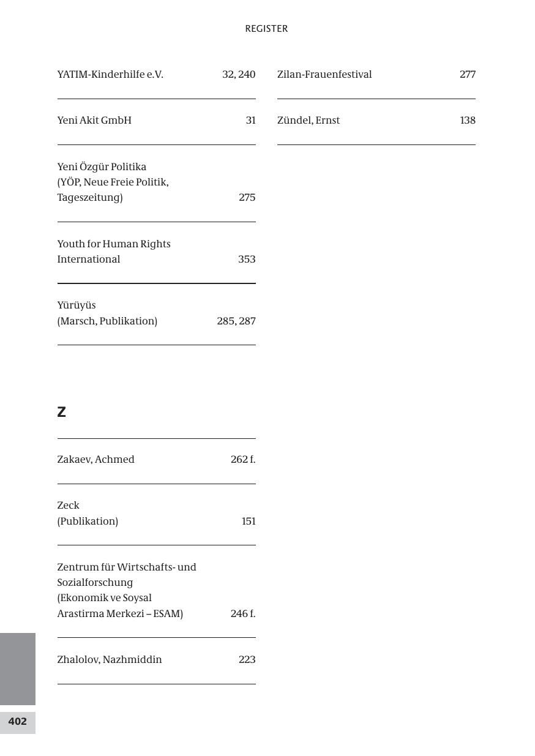Click page numbers 285, 287

236,321
